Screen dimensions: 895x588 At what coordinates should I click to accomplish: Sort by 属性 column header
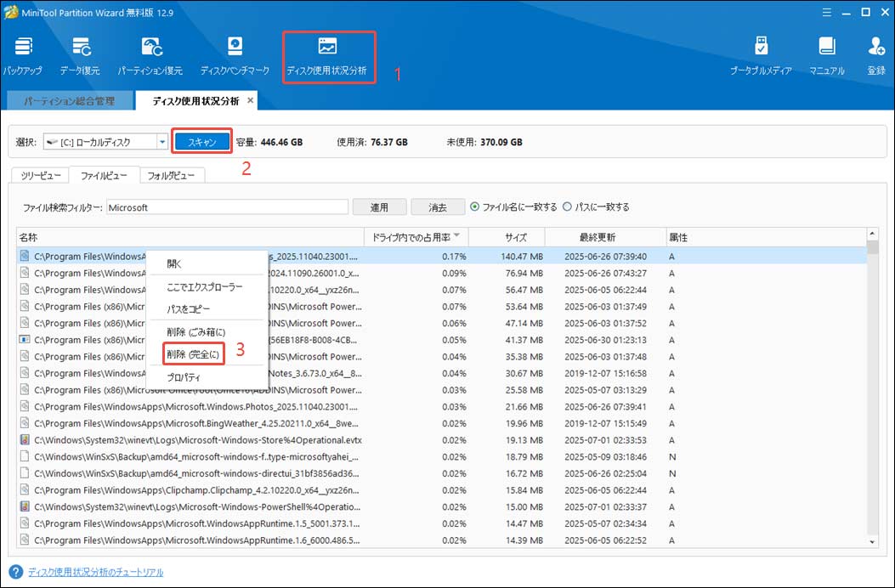(x=766, y=237)
